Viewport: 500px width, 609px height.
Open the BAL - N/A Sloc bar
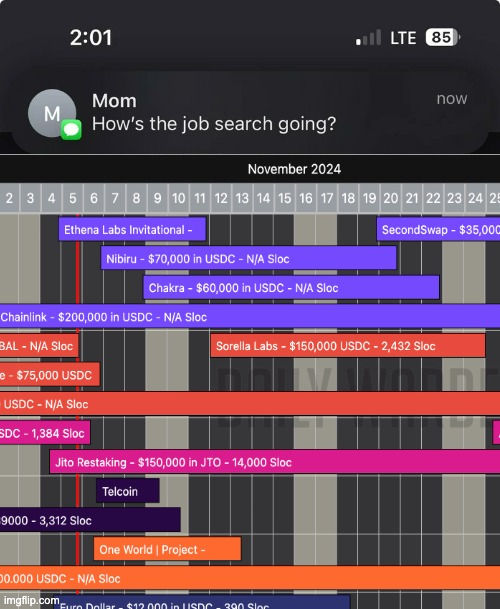click(x=39, y=346)
